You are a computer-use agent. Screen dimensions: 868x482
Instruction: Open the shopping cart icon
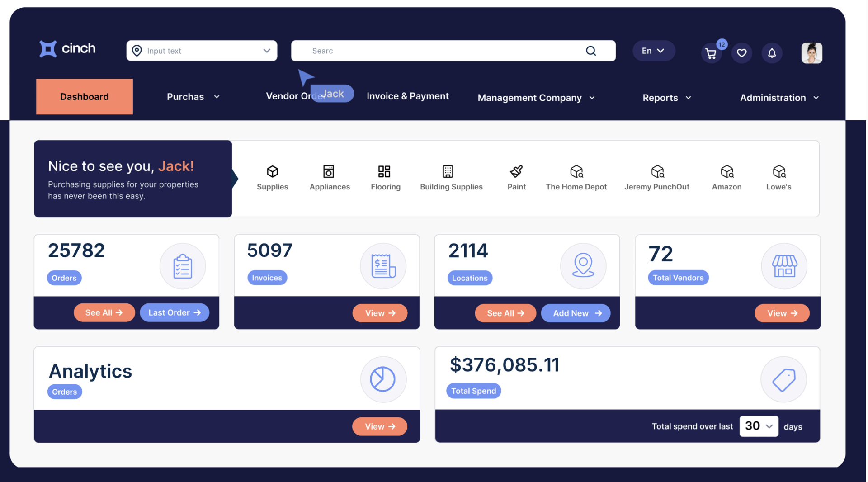click(x=711, y=53)
